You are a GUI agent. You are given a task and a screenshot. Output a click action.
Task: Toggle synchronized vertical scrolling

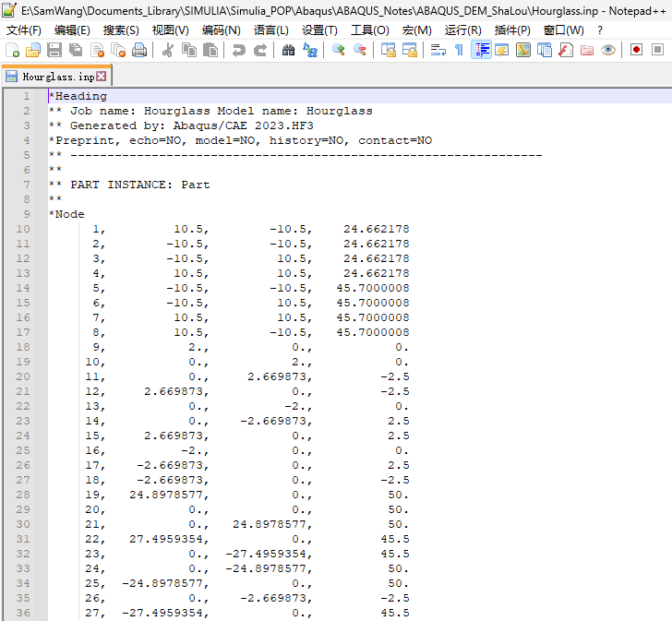pos(389,50)
